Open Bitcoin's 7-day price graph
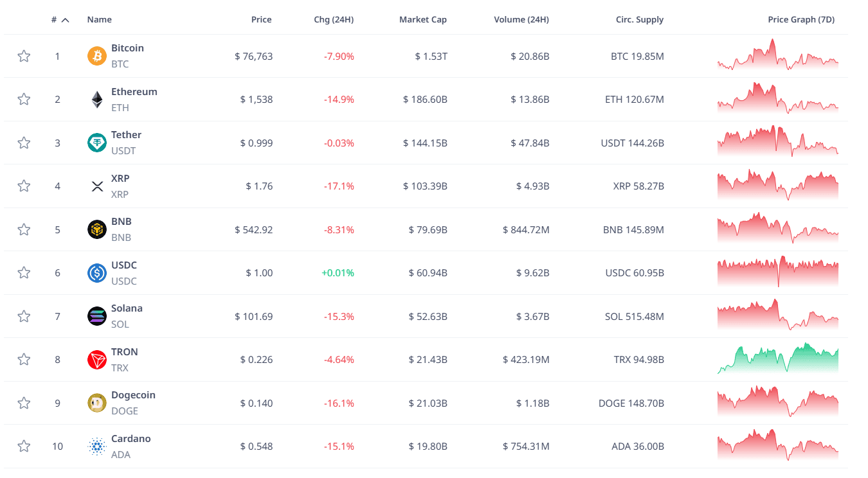868x478 pixels. click(778, 56)
